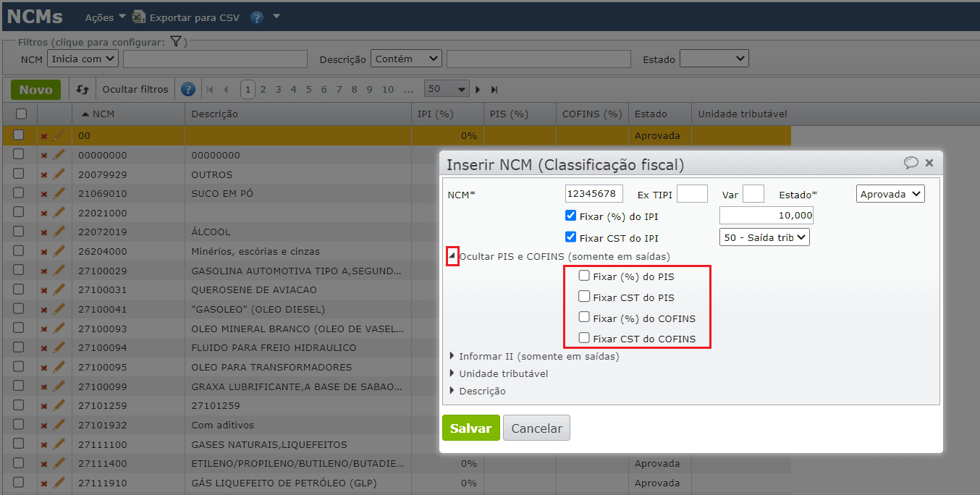Expand the Descrição section in dialog
Screen dimensions: 980x495
coord(452,391)
